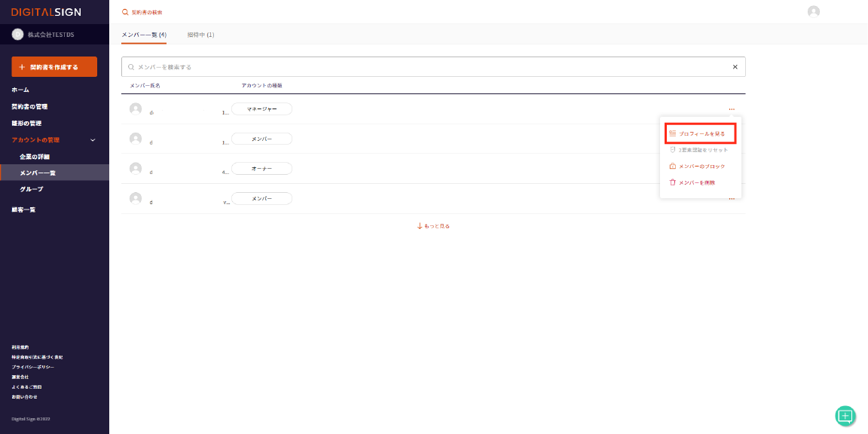Click the DIGITALSIGN logo
Image resolution: width=868 pixels, height=434 pixels.
[46, 12]
